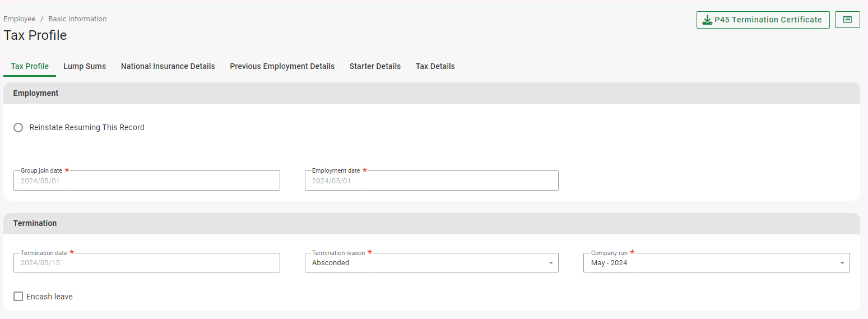The height and width of the screenshot is (319, 868).
Task: Go to Previous Employment Details tab
Action: pyautogui.click(x=282, y=66)
